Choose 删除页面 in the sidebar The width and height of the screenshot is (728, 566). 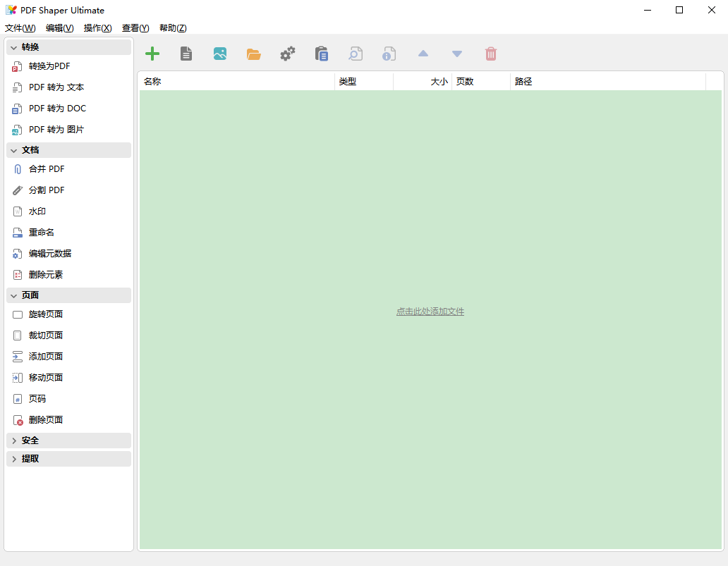click(x=46, y=420)
